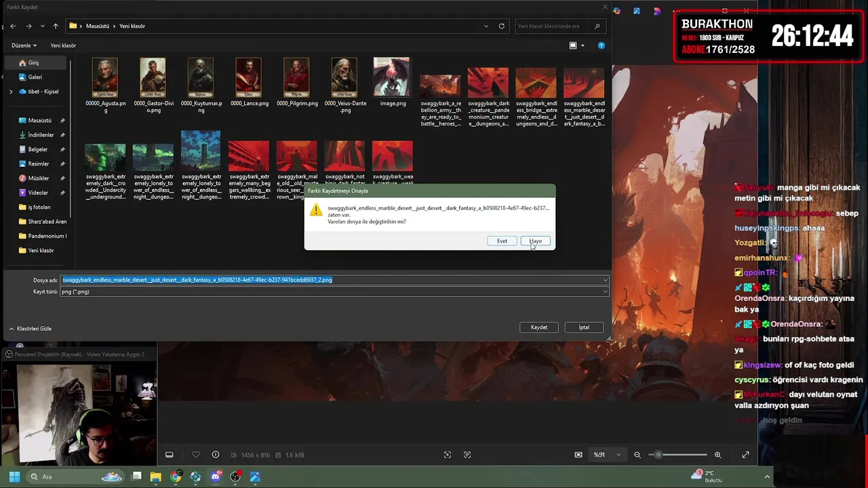The width and height of the screenshot is (868, 488).
Task: Select swaggybark_endless_marble_desert file
Action: coord(584,97)
